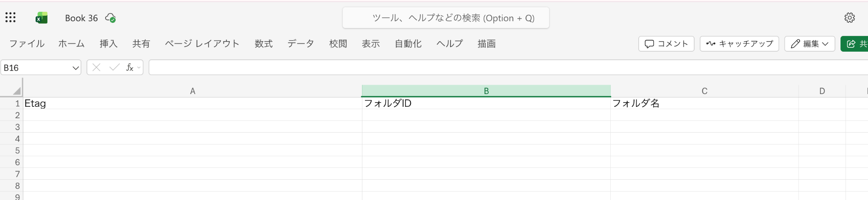This screenshot has width=868, height=200.
Task: Switch to the 挿入 tab
Action: (108, 44)
